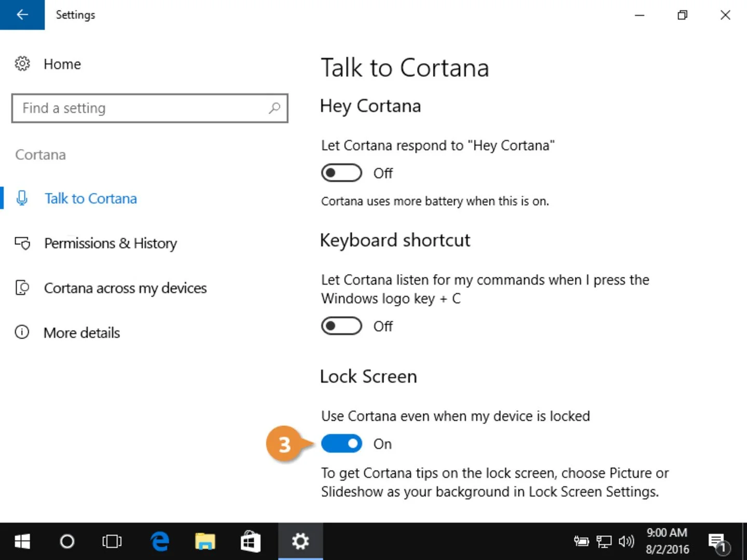Click the Permissions & History shield icon
This screenshot has width=747, height=560.
point(22,243)
